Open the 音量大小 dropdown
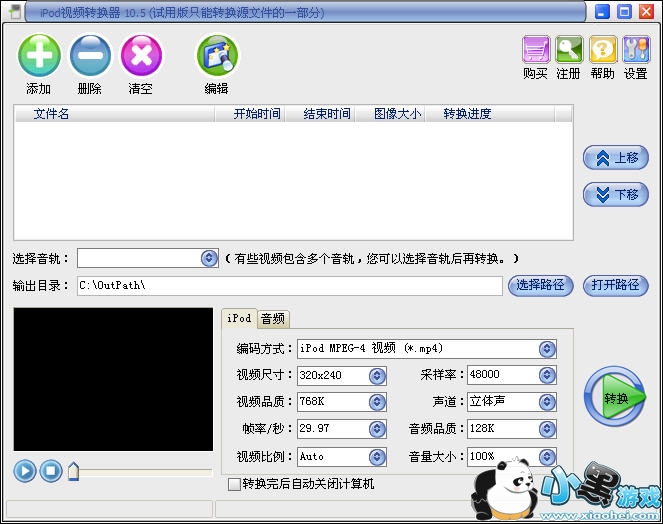The image size is (663, 524). 547,457
